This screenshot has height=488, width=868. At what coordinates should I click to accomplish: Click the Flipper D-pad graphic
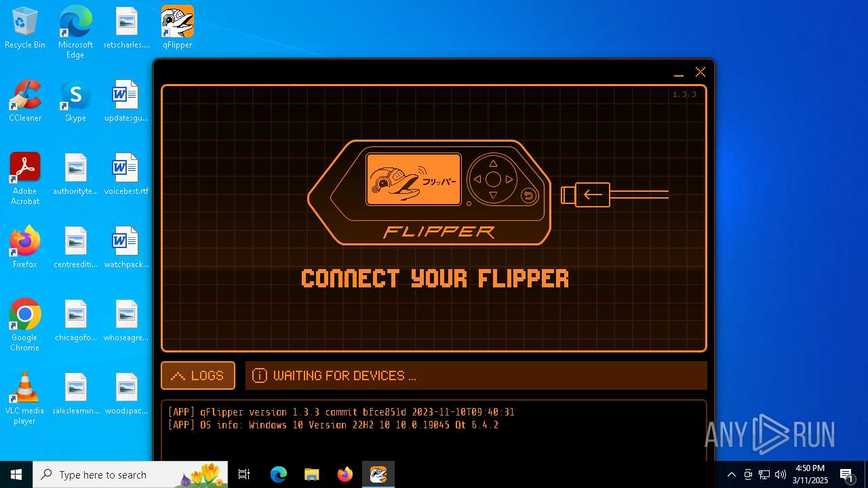(x=493, y=180)
